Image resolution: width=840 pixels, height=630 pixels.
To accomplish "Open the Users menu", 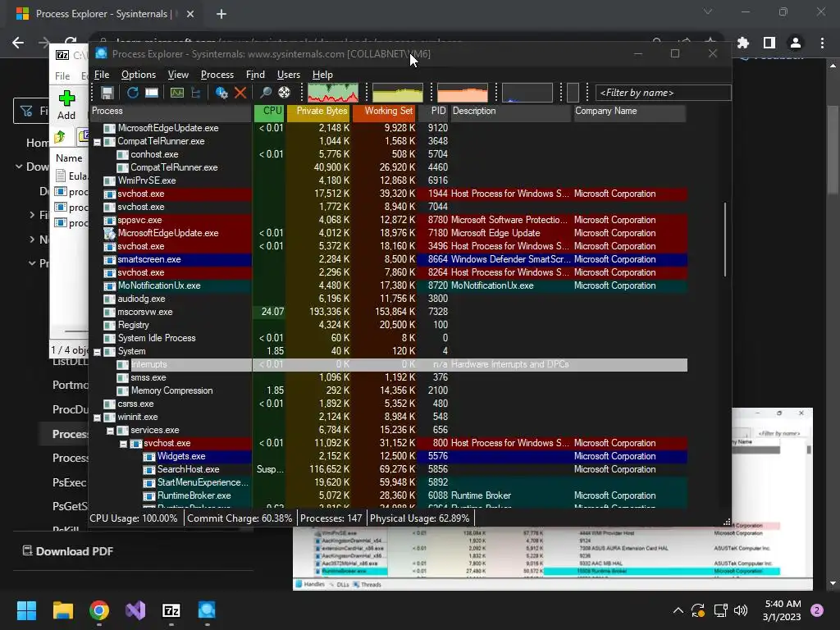I will pyautogui.click(x=288, y=75).
